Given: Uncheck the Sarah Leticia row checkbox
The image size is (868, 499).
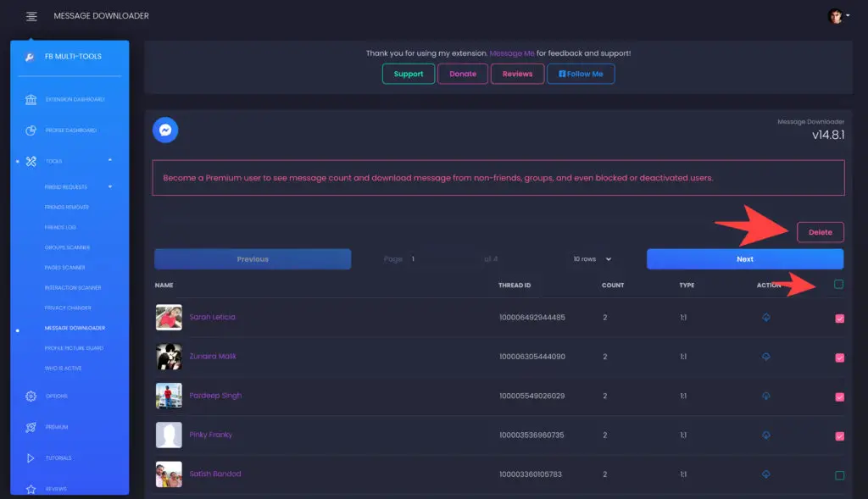Looking at the screenshot, I should click(x=840, y=319).
